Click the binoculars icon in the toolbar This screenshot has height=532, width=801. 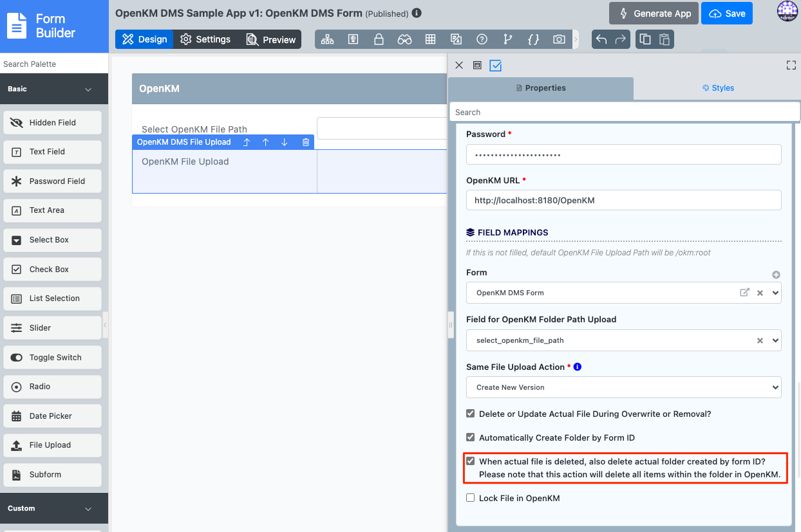[x=404, y=39]
